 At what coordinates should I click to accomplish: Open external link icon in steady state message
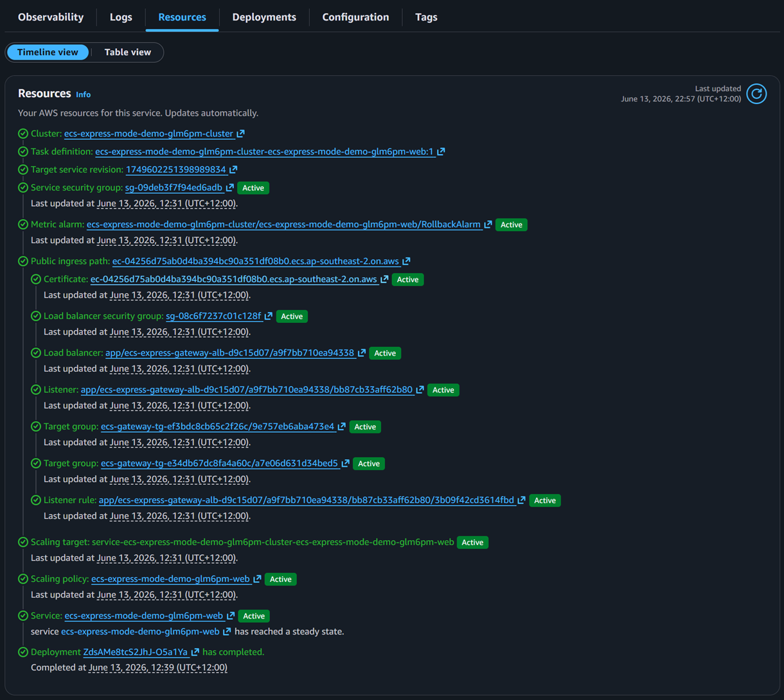coord(227,632)
